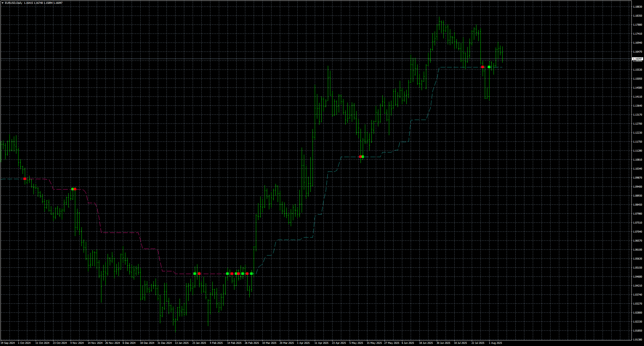Click the 1.04210 price scale label
This screenshot has height=346, width=644.
click(x=637, y=286)
